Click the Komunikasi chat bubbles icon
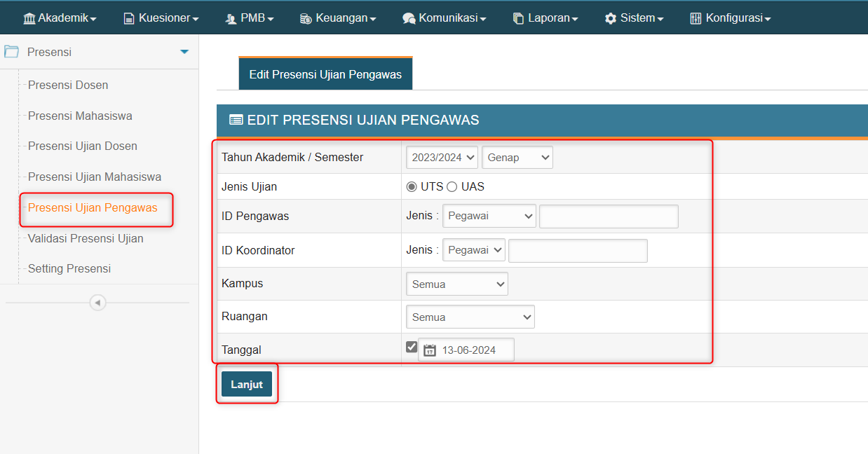The width and height of the screenshot is (868, 454). (409, 18)
